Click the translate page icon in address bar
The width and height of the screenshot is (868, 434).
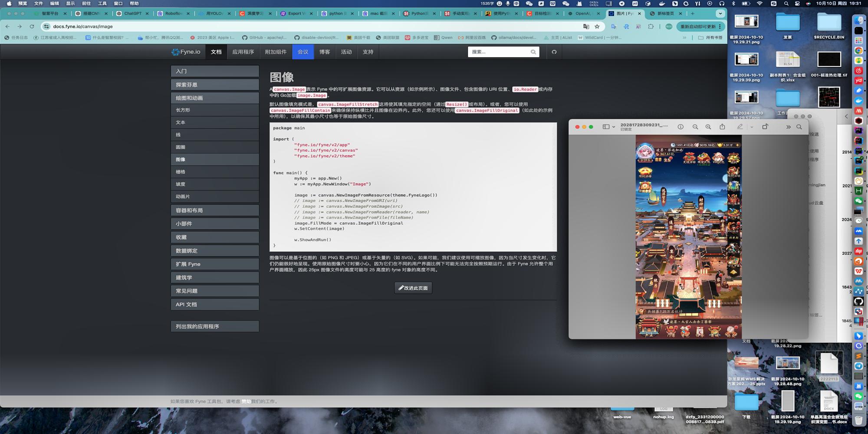(586, 26)
